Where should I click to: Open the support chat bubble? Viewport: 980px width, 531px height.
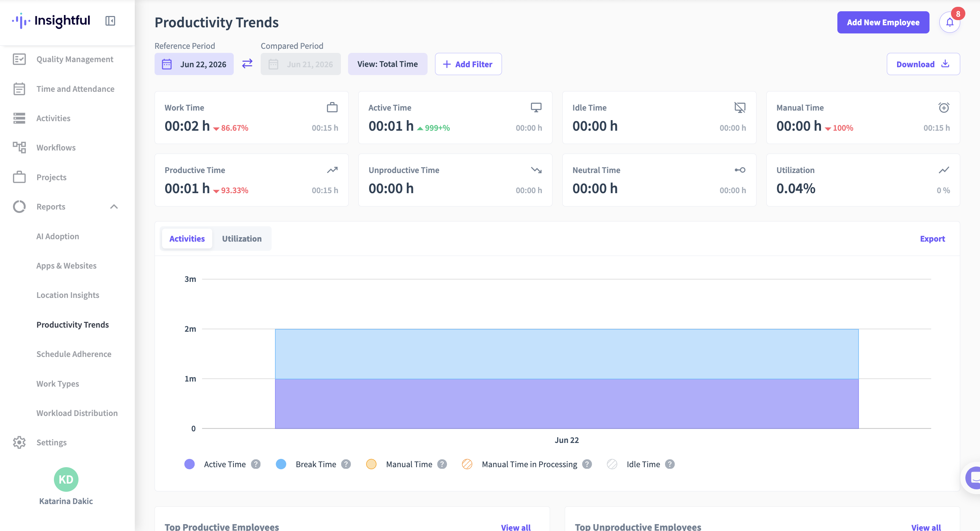(973, 477)
